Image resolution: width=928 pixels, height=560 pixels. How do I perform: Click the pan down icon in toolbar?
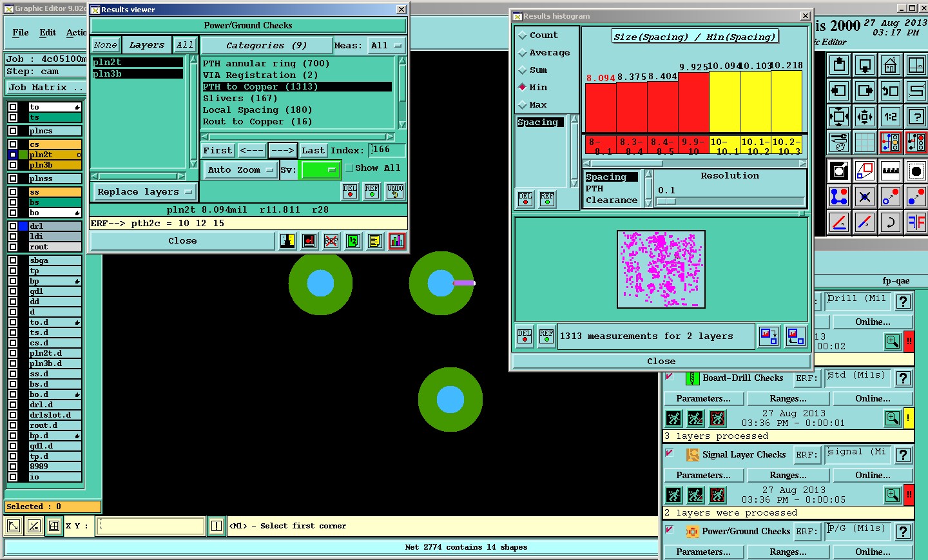point(865,65)
